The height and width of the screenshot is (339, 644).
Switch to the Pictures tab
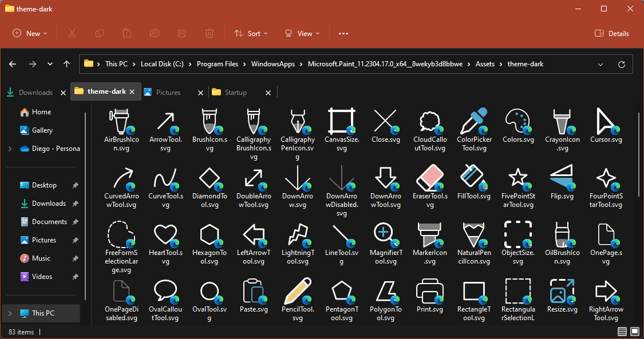168,93
